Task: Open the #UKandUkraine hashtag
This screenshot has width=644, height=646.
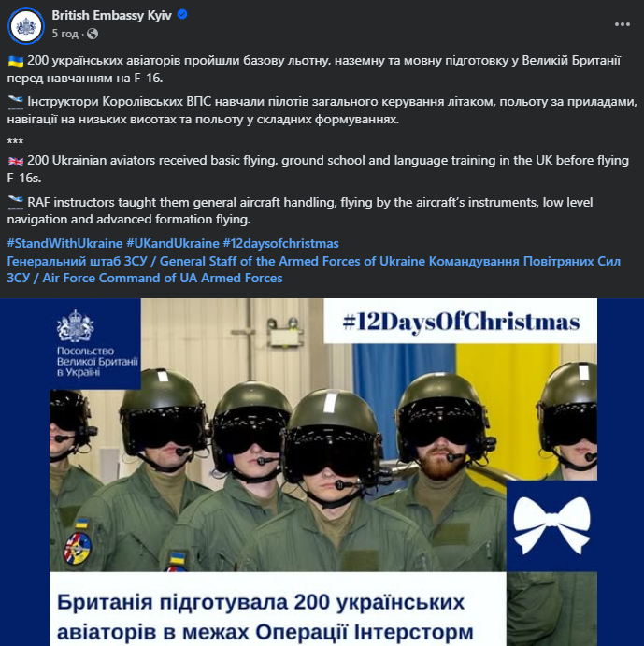Action: coord(173,243)
